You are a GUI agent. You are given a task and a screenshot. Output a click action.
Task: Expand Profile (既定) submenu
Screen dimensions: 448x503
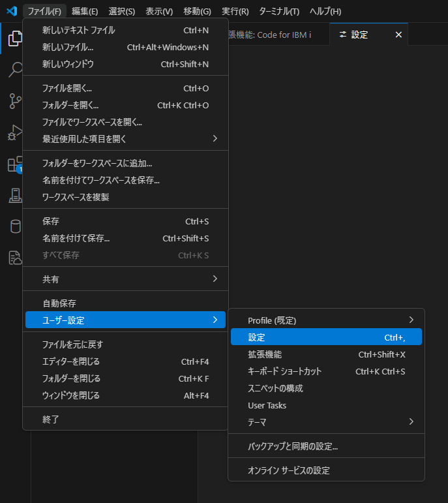[326, 320]
